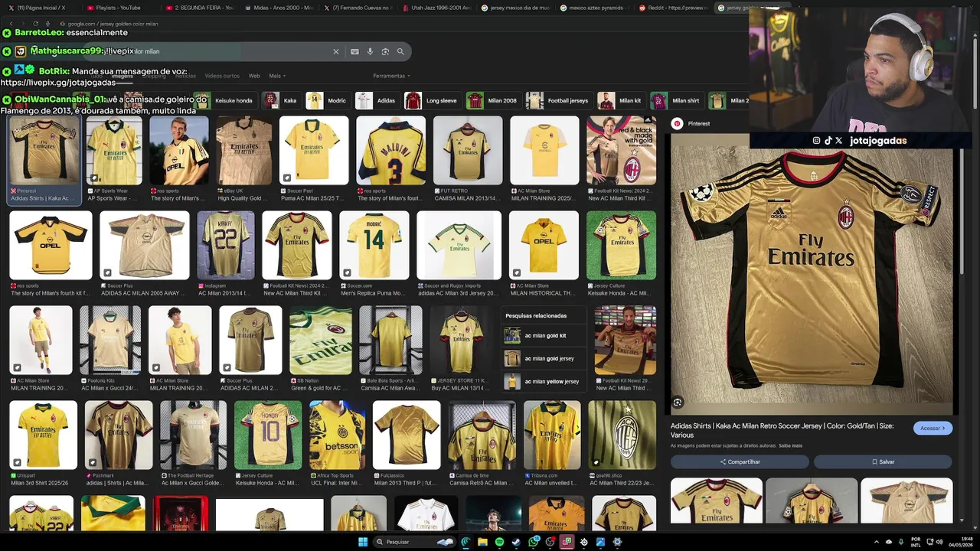Select the Milan kit filter chip
This screenshot has width=980, height=551.
tap(621, 100)
